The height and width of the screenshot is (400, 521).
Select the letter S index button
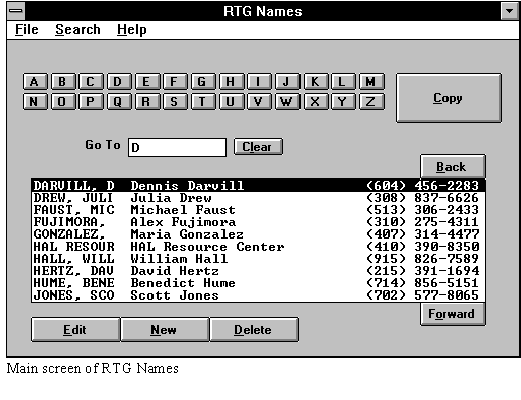tap(175, 102)
